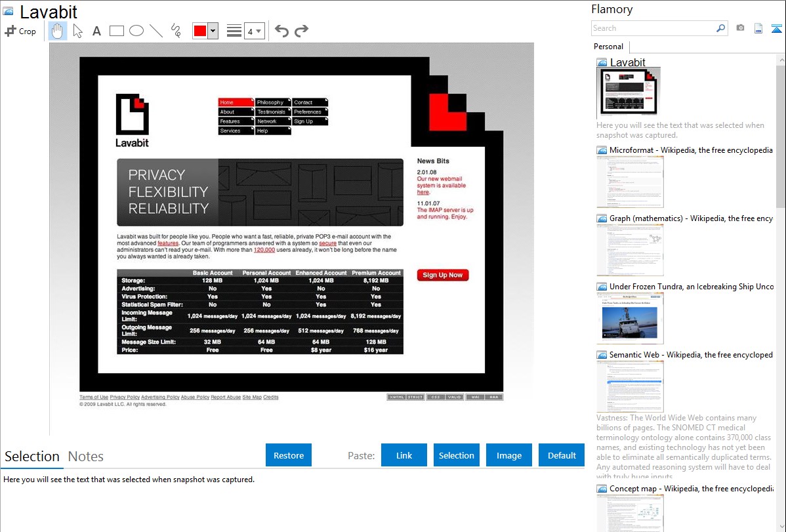Choose the arrow pointer selection tool
The width and height of the screenshot is (786, 532).
77,31
